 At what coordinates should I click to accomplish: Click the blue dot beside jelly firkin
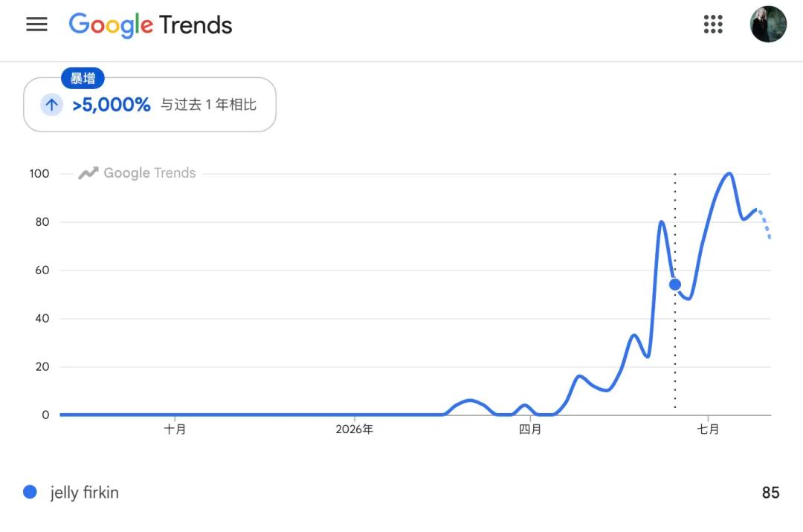(x=30, y=492)
